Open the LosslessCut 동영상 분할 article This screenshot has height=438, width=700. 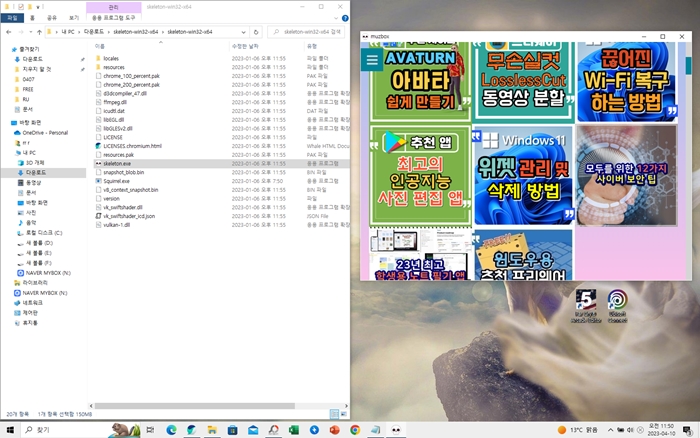(523, 82)
